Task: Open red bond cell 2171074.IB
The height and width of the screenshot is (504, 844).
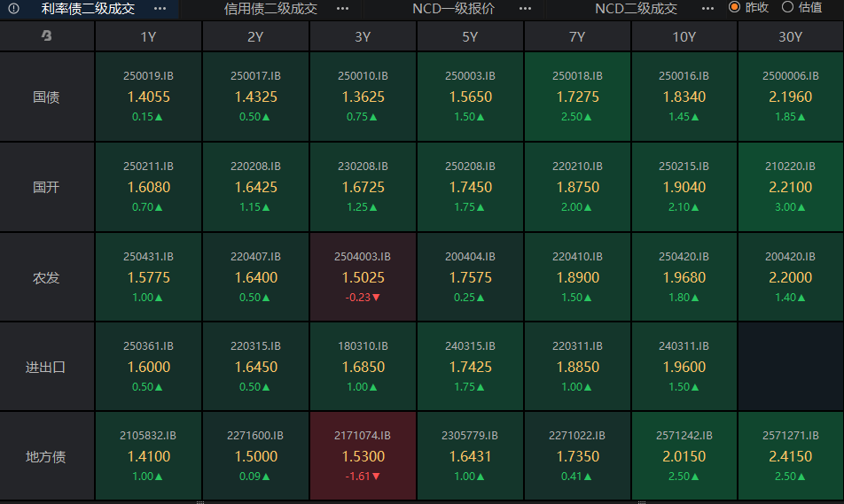Action: 363,456
